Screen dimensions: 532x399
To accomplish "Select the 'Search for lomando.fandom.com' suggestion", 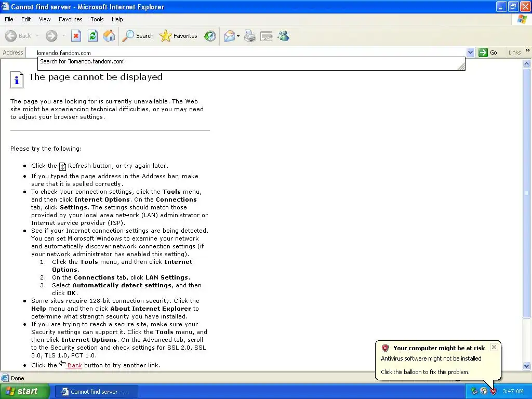I will [x=251, y=61].
